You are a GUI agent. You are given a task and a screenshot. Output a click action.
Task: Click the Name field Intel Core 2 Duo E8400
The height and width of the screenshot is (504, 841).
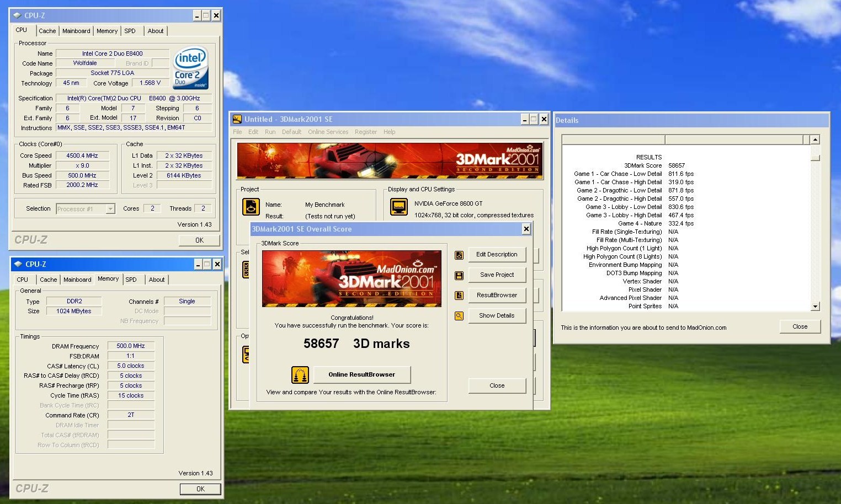click(x=113, y=54)
